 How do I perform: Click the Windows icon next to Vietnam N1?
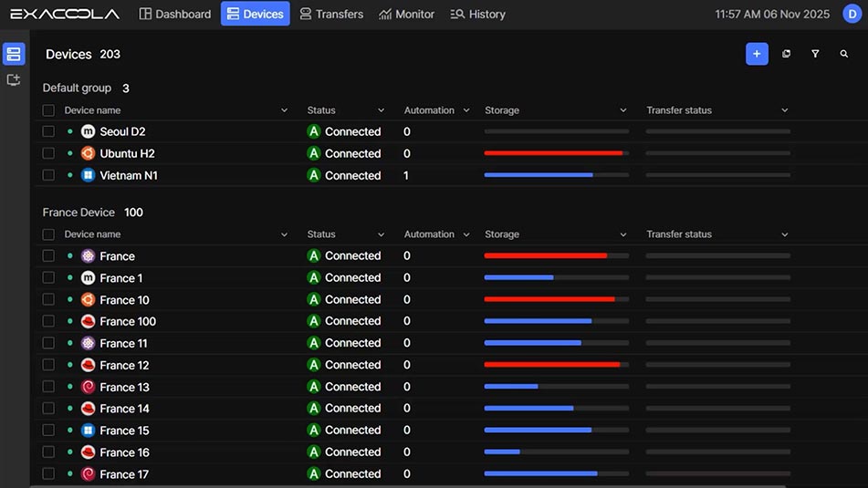pos(88,175)
